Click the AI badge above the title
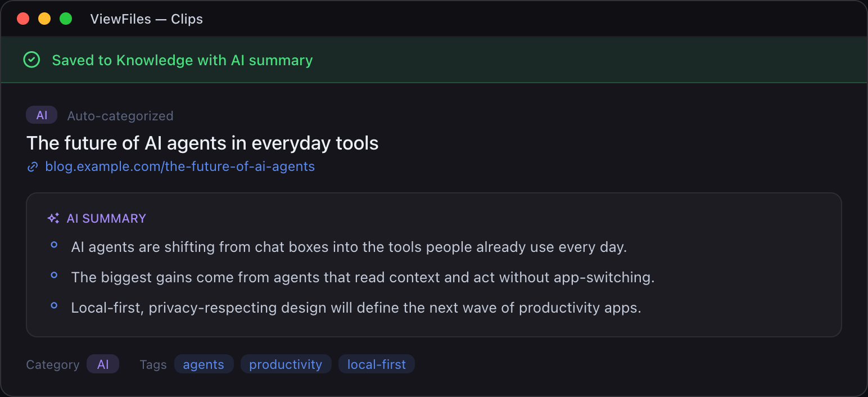 (x=42, y=115)
